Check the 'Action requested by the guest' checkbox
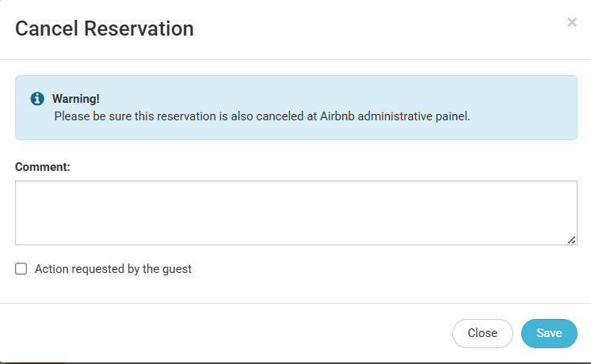 point(21,269)
